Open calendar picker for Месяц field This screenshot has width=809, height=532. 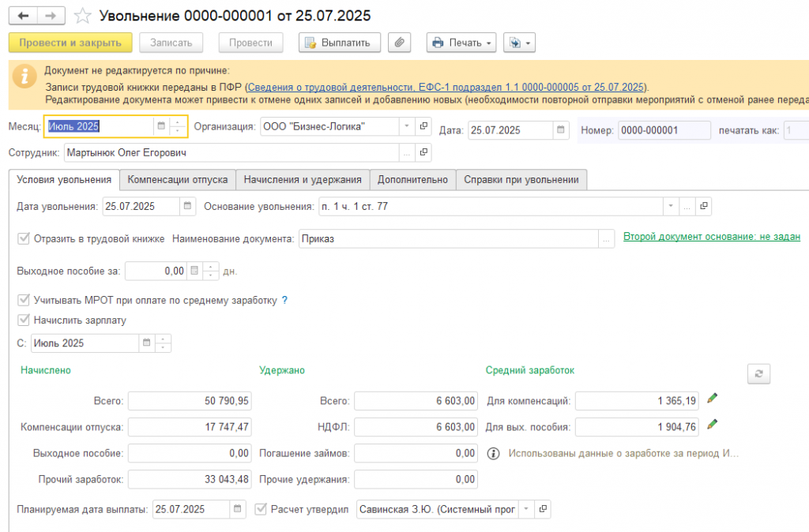coord(161,126)
